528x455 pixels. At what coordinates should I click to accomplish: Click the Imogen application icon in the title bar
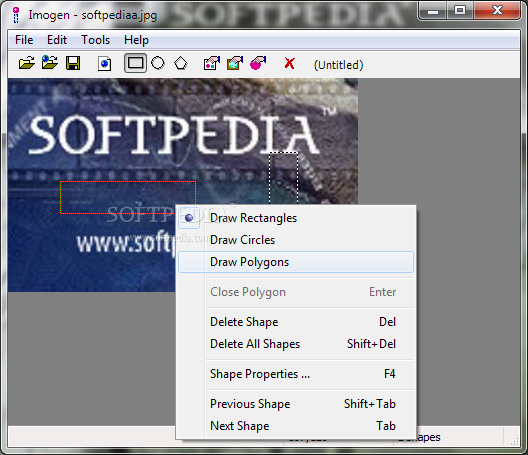[x=15, y=15]
